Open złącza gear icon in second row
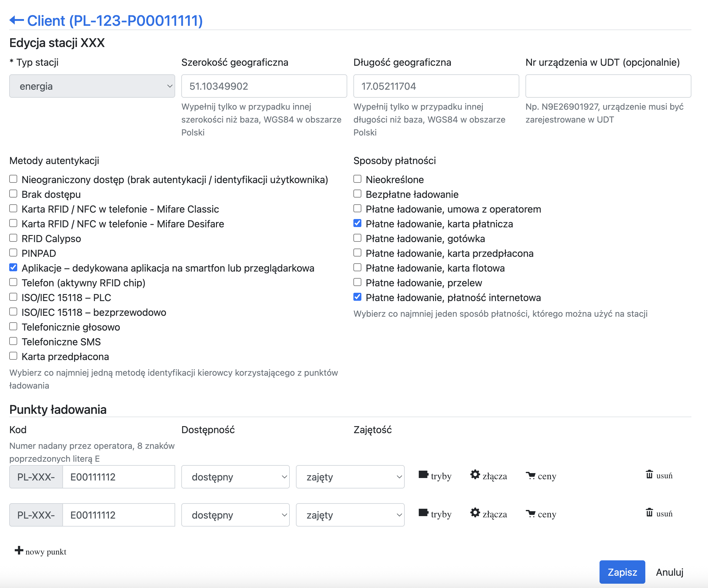Image resolution: width=708 pixels, height=588 pixels. [x=475, y=513]
